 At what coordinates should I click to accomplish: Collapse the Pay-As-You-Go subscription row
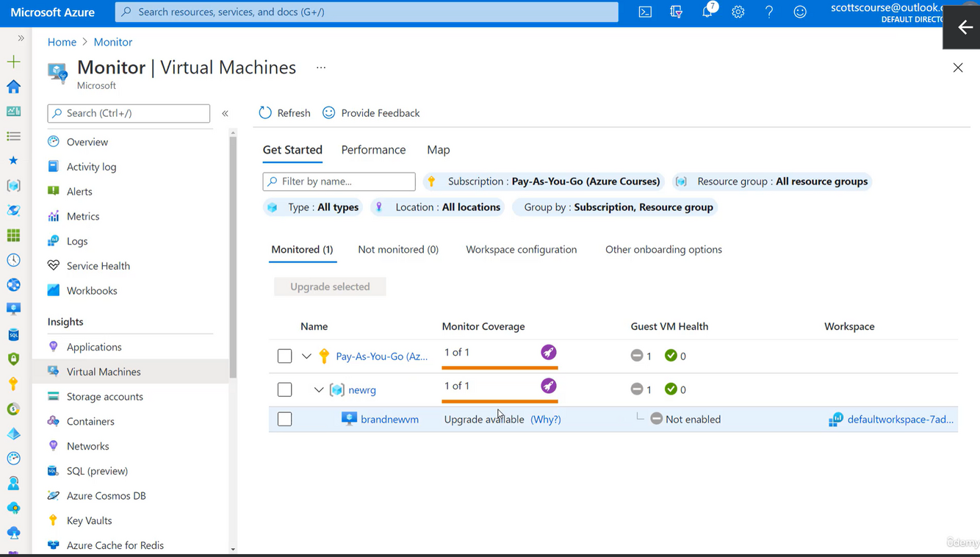(306, 356)
